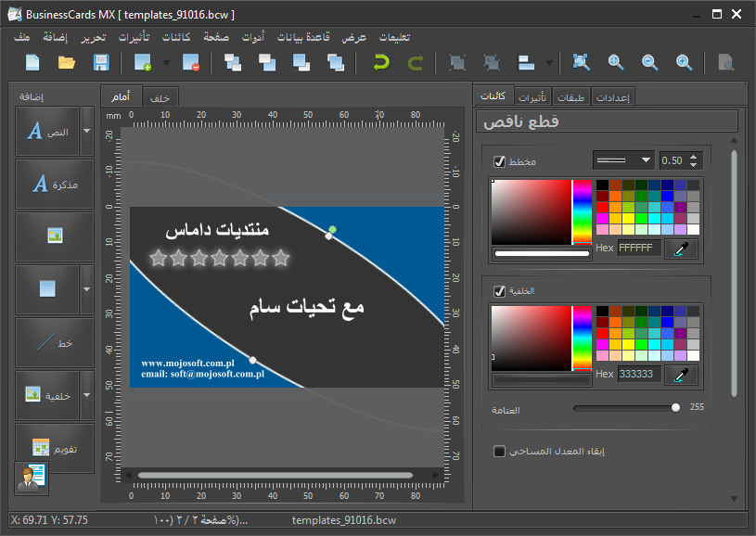Click the Remove page icon
This screenshot has width=756, height=536.
pyautogui.click(x=191, y=63)
